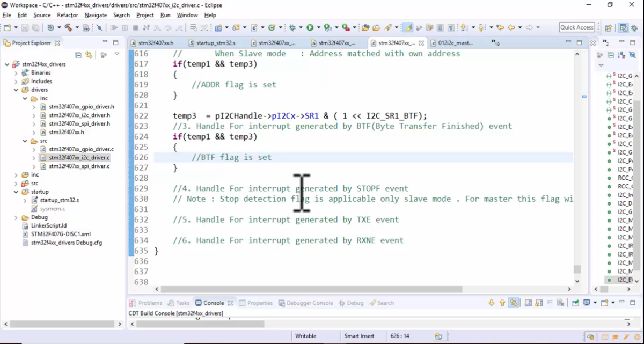Viewport: 644px width, 344px height.
Task: Toggle Show Whitespace Characters pilcrow icon
Action: coord(451,27)
